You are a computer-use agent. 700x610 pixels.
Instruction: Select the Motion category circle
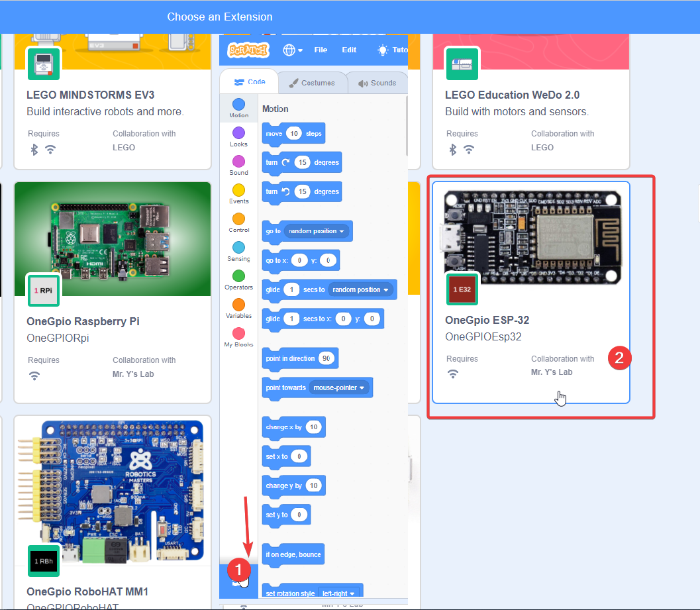pos(239,105)
